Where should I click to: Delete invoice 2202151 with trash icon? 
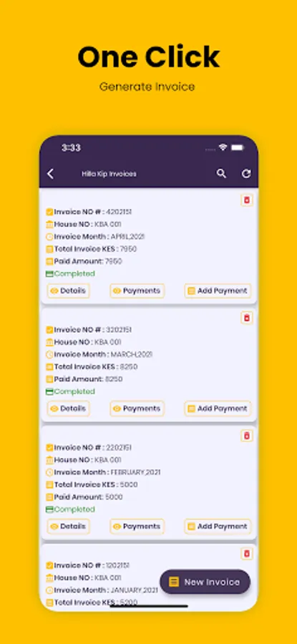(247, 436)
